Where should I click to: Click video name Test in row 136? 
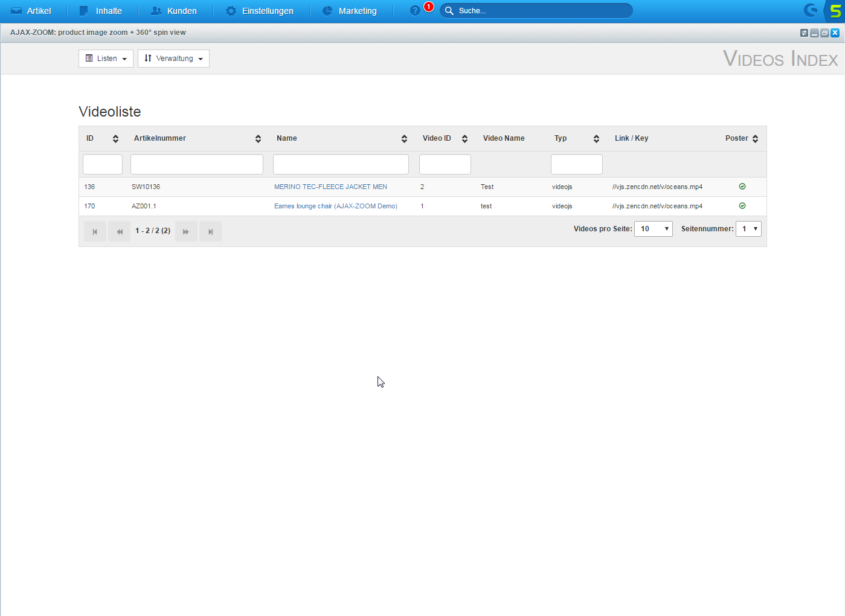click(487, 187)
